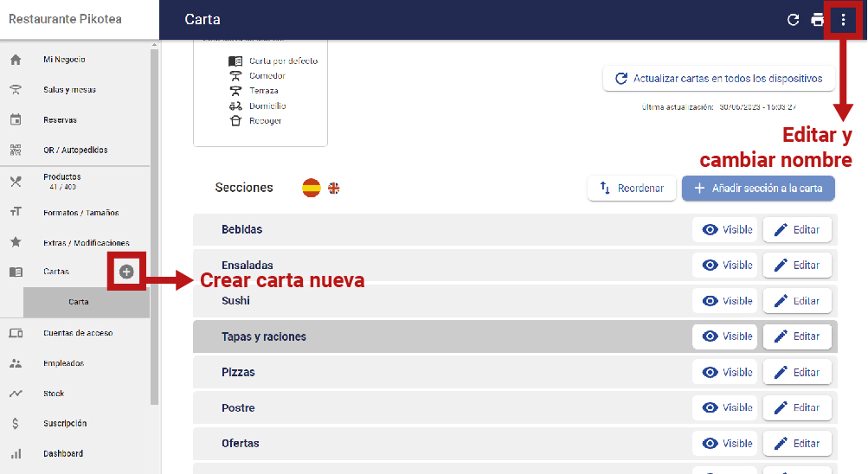Edit the Ofertas section
868x474 pixels.
pyautogui.click(x=797, y=443)
